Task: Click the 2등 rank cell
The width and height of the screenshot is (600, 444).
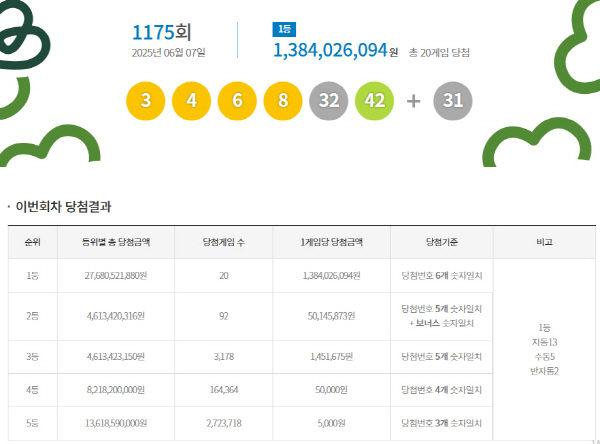Action: 33,316
